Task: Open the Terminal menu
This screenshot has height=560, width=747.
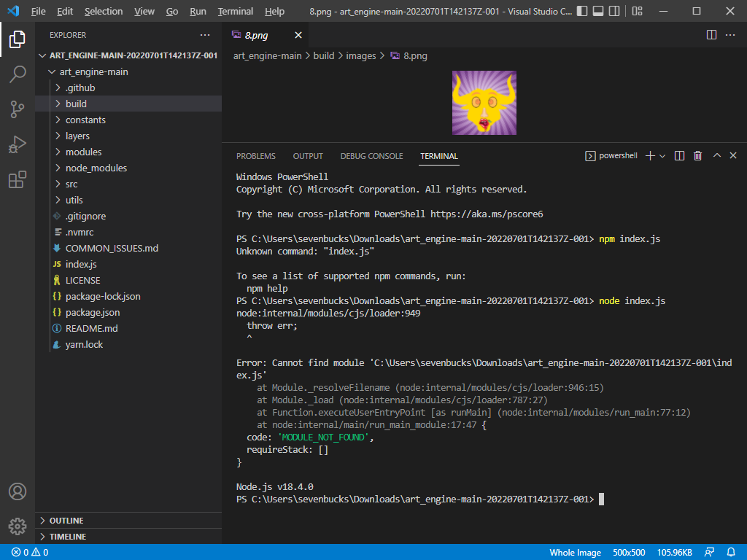Action: [235, 11]
